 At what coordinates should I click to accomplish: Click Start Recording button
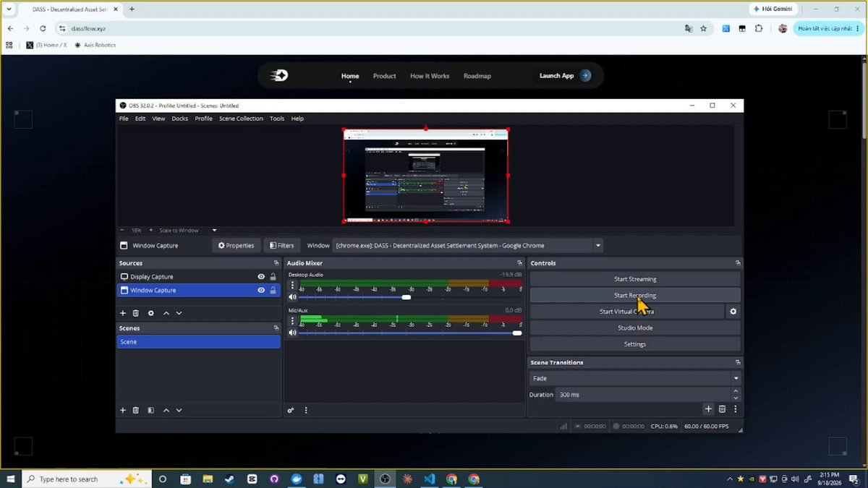pyautogui.click(x=635, y=295)
